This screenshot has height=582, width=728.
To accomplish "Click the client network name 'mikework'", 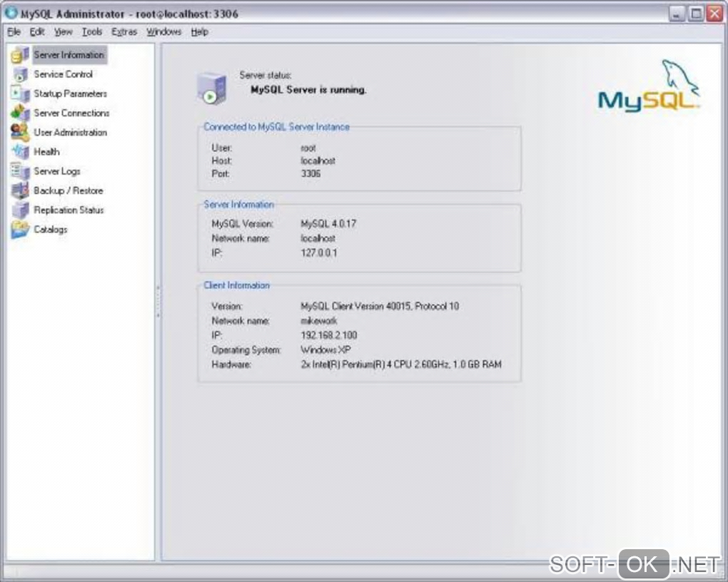I will (x=318, y=321).
